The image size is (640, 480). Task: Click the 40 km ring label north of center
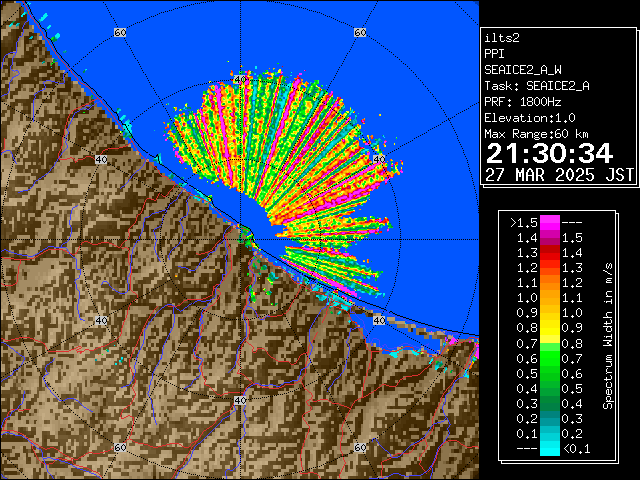tap(240, 80)
